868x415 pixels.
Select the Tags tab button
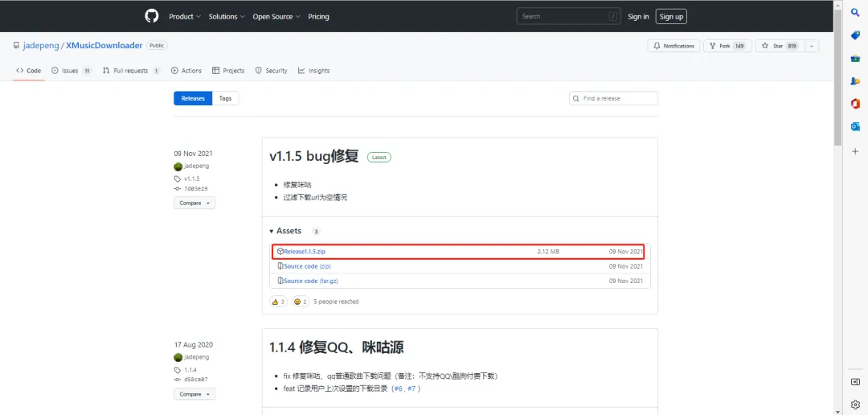[x=225, y=98]
